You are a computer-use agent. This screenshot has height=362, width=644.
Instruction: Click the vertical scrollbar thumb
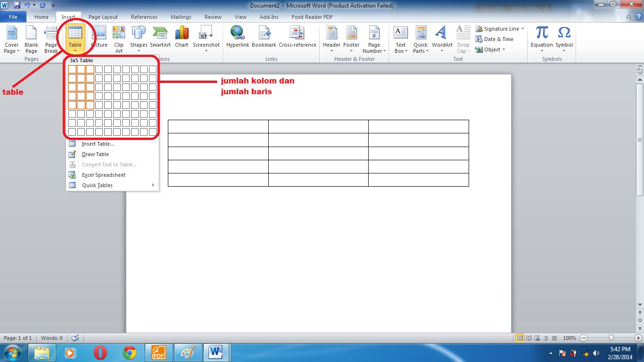tap(640, 140)
